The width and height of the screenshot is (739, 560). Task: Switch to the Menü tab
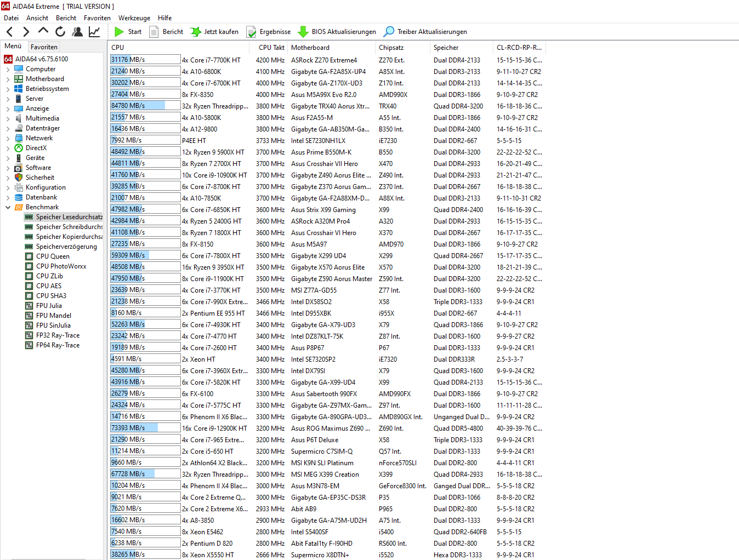tap(13, 46)
